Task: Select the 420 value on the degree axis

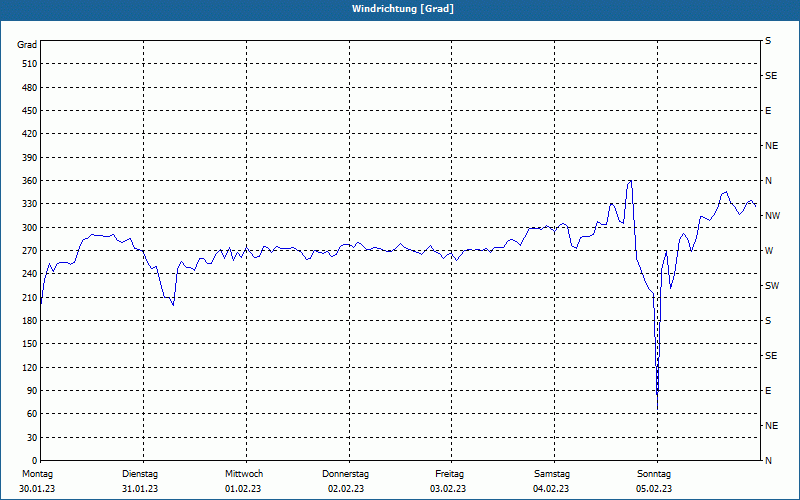Action: (x=30, y=134)
